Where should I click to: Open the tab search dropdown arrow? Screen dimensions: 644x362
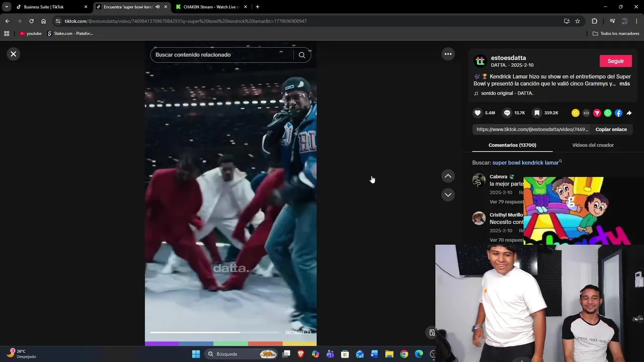7,7
